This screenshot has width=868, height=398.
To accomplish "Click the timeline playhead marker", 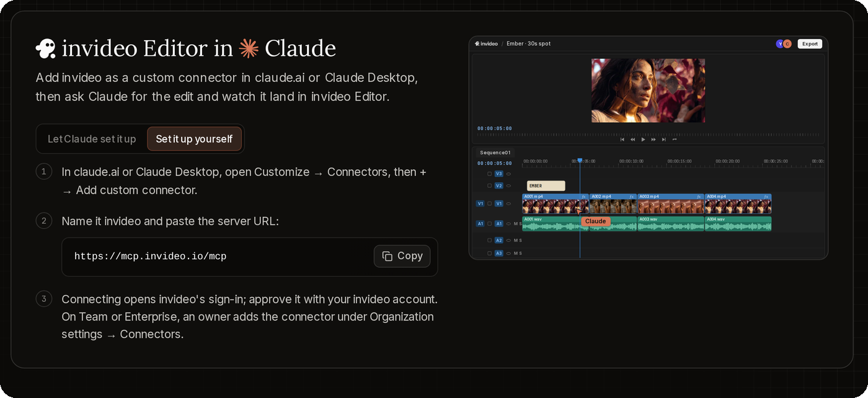I will click(580, 161).
